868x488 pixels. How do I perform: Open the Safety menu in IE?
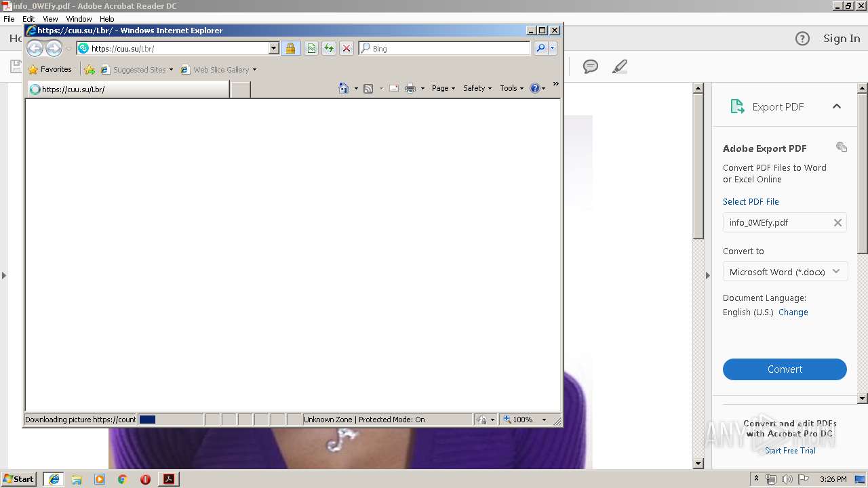coord(477,88)
